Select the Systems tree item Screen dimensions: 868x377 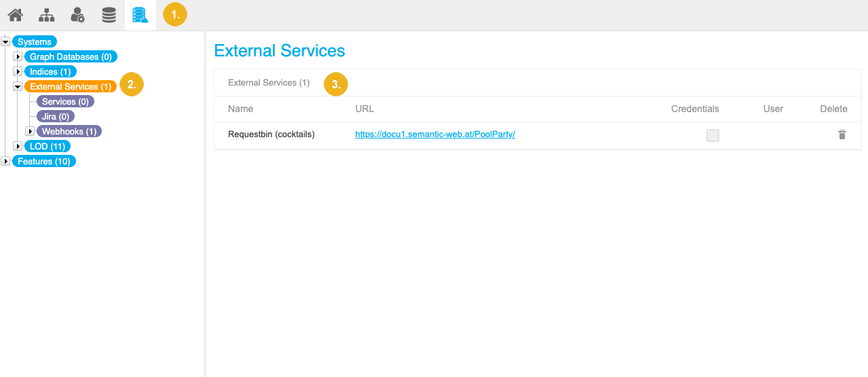click(x=35, y=42)
